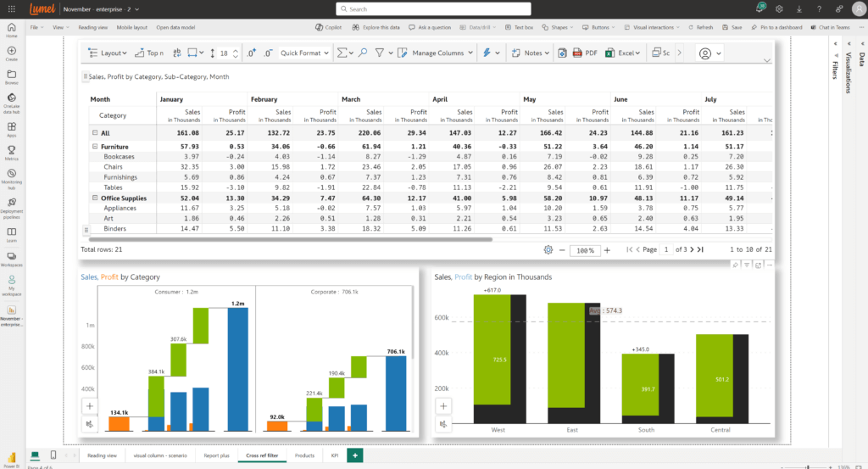Switch to mobile layout view icon
868x469 pixels.
coord(53,455)
